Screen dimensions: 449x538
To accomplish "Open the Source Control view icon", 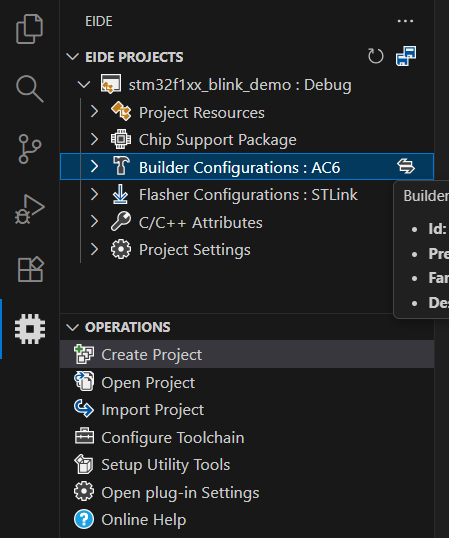I will pyautogui.click(x=29, y=149).
